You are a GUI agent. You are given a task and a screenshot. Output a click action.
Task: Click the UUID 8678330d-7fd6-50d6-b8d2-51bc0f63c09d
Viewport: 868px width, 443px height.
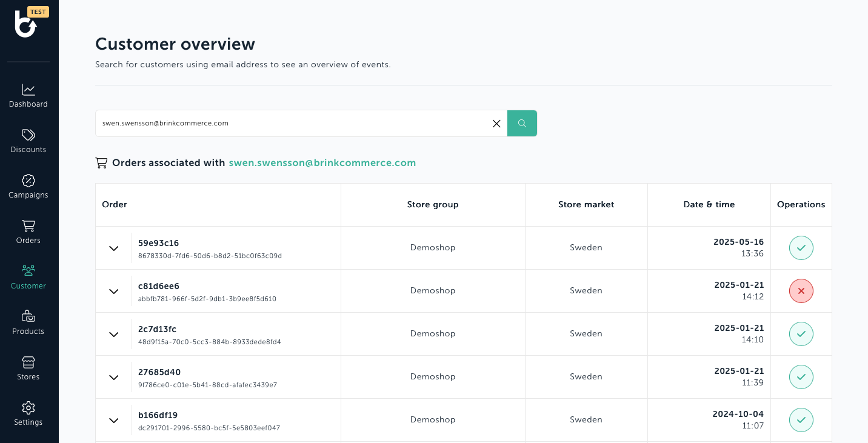tap(210, 256)
